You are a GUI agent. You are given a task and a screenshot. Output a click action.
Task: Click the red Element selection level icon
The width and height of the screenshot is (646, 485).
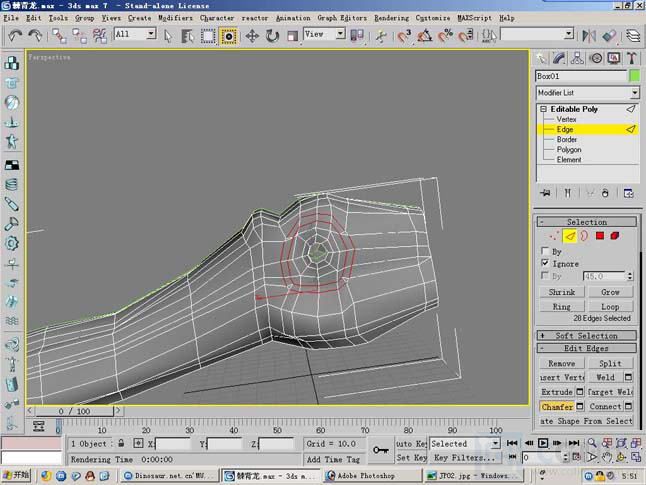click(615, 236)
